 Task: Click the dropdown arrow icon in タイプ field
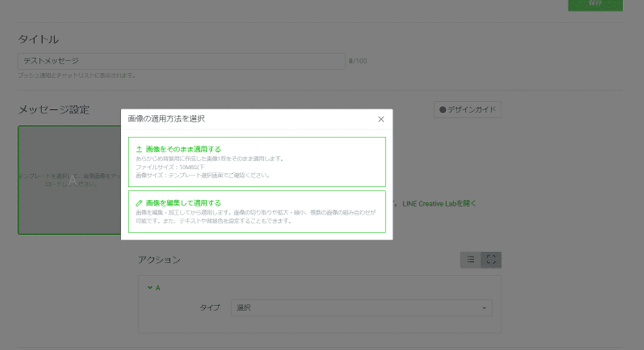(485, 308)
